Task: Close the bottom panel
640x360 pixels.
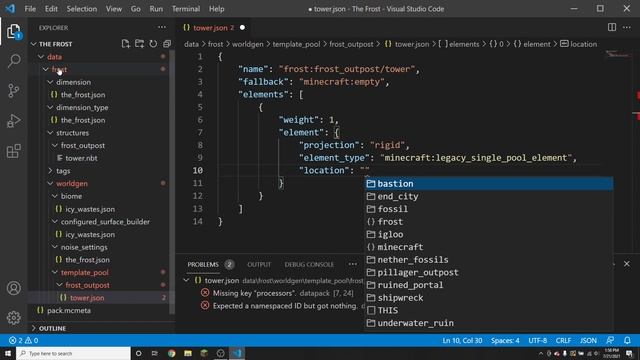Action: point(627,264)
